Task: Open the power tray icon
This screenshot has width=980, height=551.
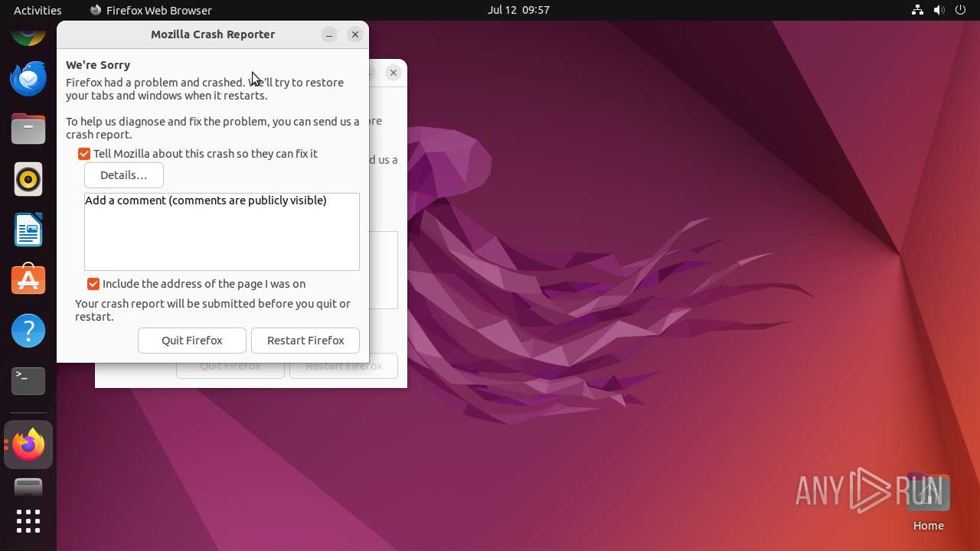Action: pos(961,10)
